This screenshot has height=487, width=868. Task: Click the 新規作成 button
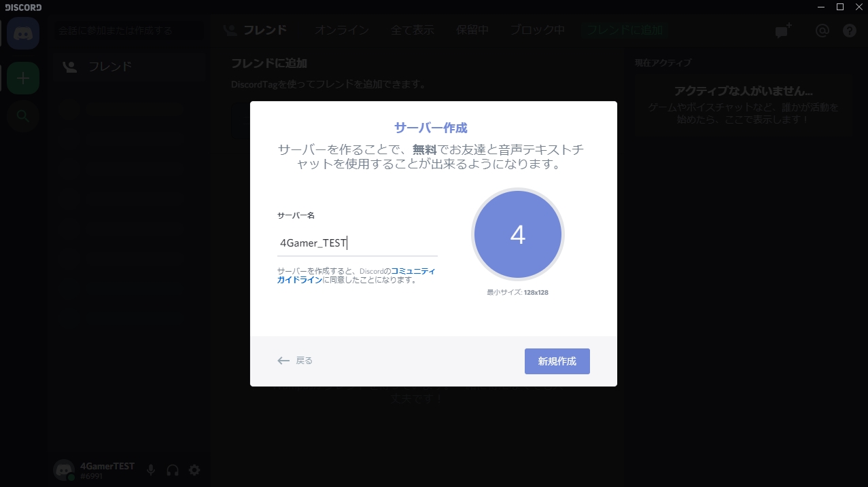click(557, 361)
